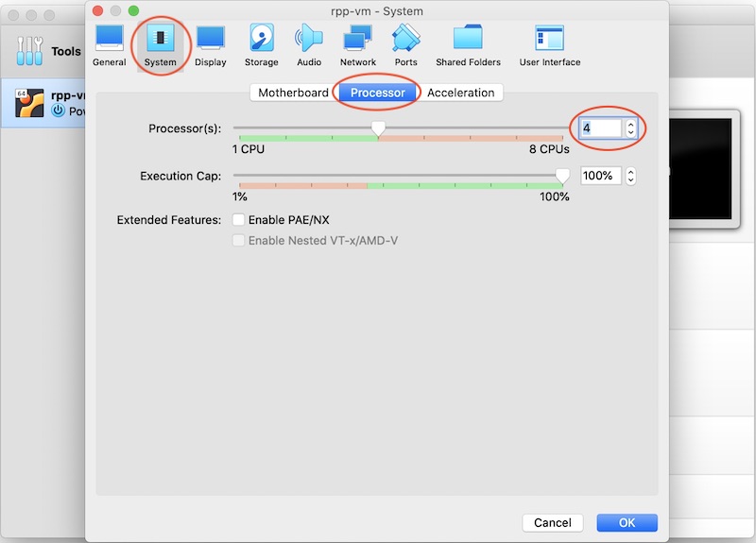Screen dimensions: 756x543
Task: Select the System settings icon
Action: pyautogui.click(x=160, y=45)
